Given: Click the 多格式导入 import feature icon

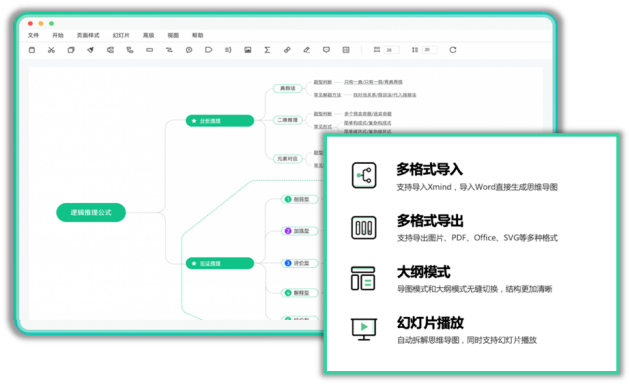Looking at the screenshot, I should point(364,175).
